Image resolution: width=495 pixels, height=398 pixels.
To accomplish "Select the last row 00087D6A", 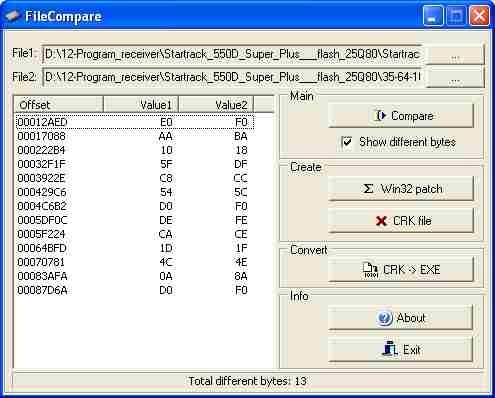I will [135, 290].
